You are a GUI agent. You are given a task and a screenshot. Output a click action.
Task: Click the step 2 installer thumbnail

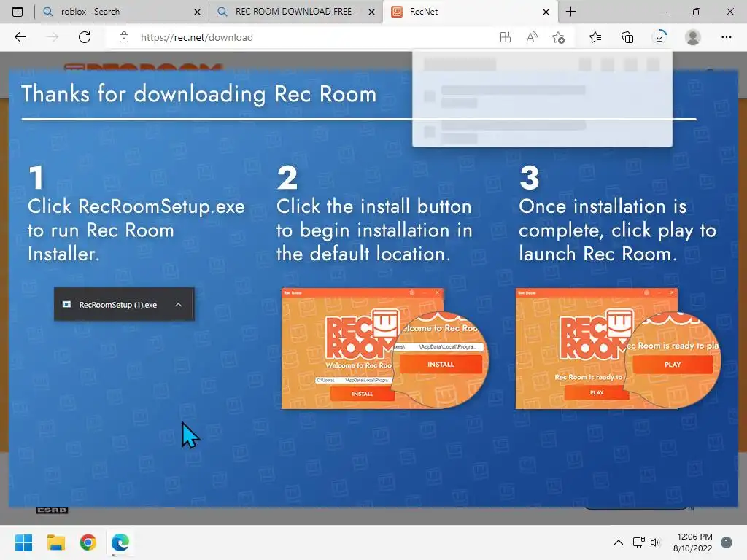(384, 349)
